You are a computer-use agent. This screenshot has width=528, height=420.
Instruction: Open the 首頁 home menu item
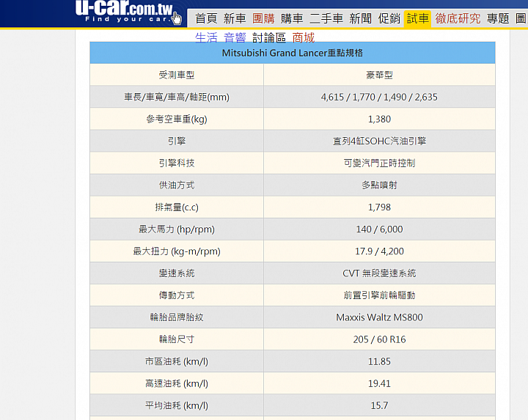(x=206, y=18)
